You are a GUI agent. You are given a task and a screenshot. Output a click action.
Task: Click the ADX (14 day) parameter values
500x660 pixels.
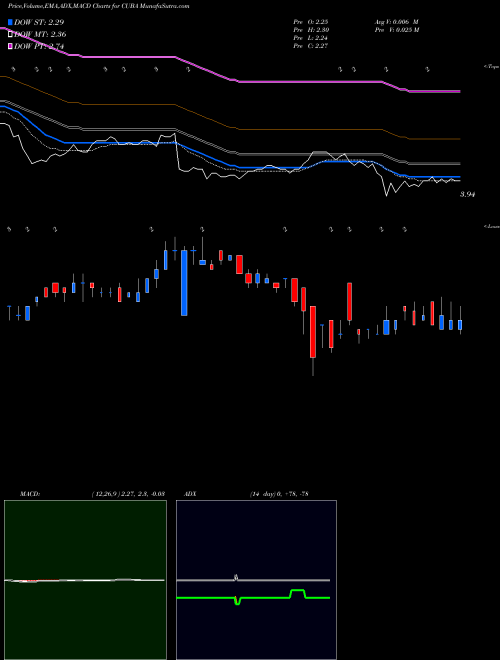pos(279,494)
